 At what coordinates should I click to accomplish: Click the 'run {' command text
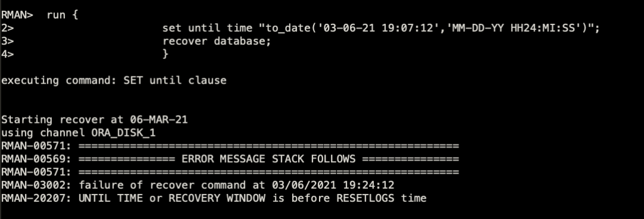[63, 15]
